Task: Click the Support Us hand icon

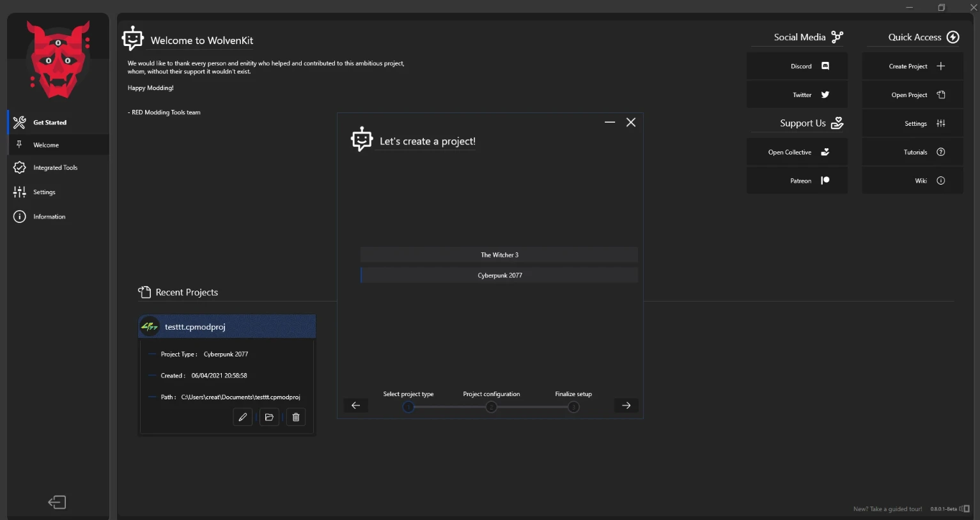Action: 837,123
